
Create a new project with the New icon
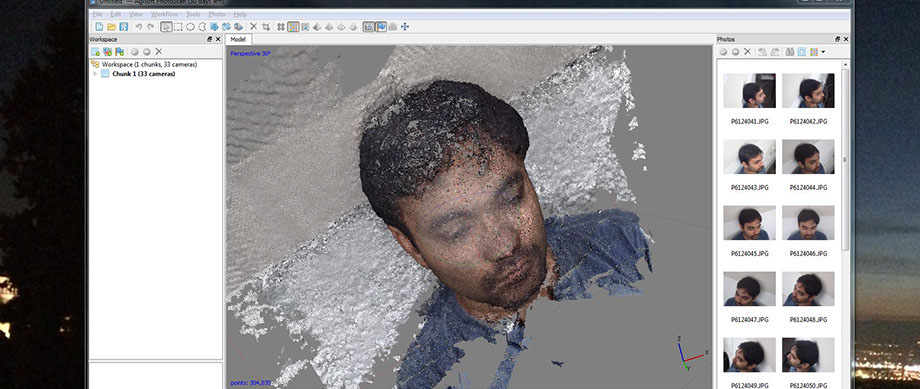coord(99,26)
